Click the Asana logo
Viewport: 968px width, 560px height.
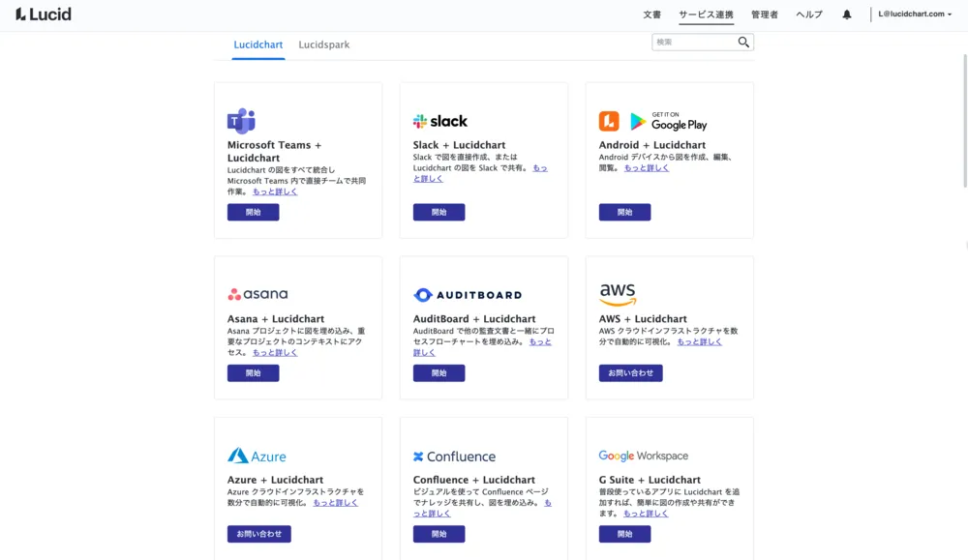pyautogui.click(x=257, y=294)
